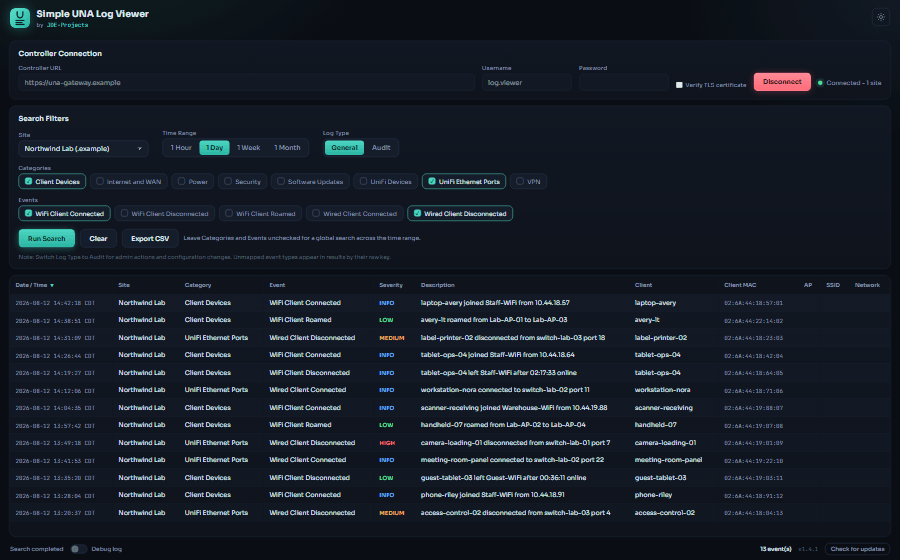Click the Site column header
900x560 pixels.
(x=124, y=285)
